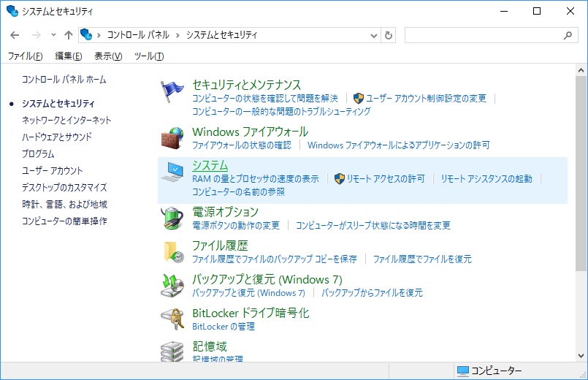This screenshot has height=380, width=588.
Task: Click ファイル履歴でファイルを復元
Action: 422,259
